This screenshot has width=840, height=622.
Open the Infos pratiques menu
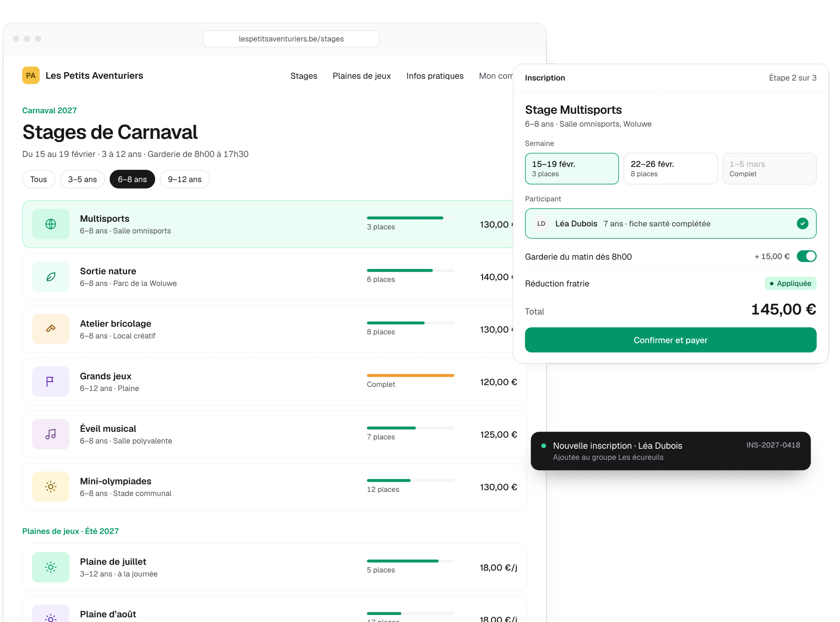pos(435,76)
